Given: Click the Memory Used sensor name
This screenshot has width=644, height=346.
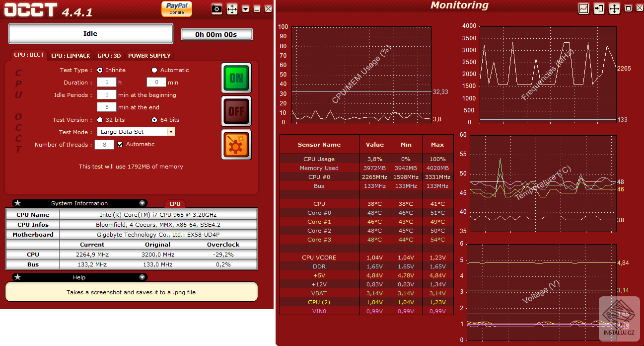Looking at the screenshot, I should pos(319,168).
